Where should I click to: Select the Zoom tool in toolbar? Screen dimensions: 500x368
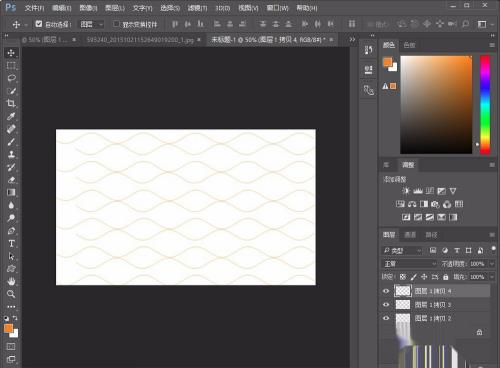11,294
